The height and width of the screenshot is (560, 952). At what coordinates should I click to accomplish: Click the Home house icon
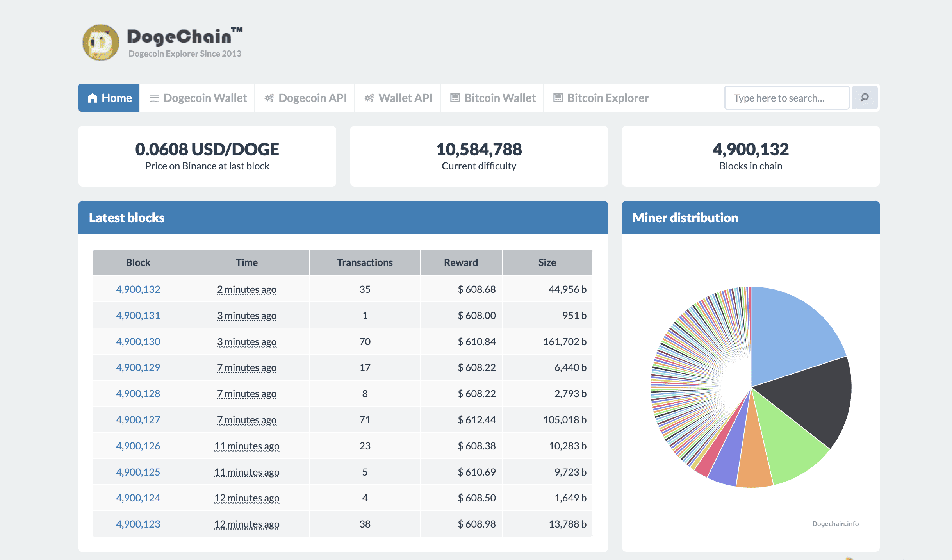tap(93, 98)
